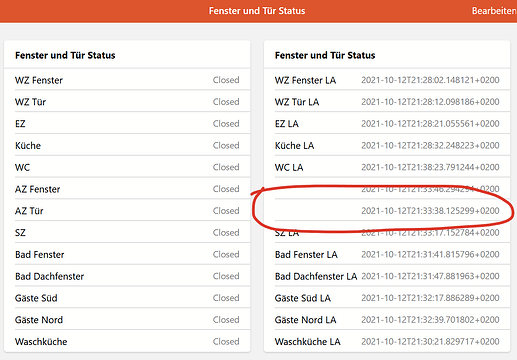Click Closed status of WZ Tür
The width and height of the screenshot is (517, 360).
(226, 102)
